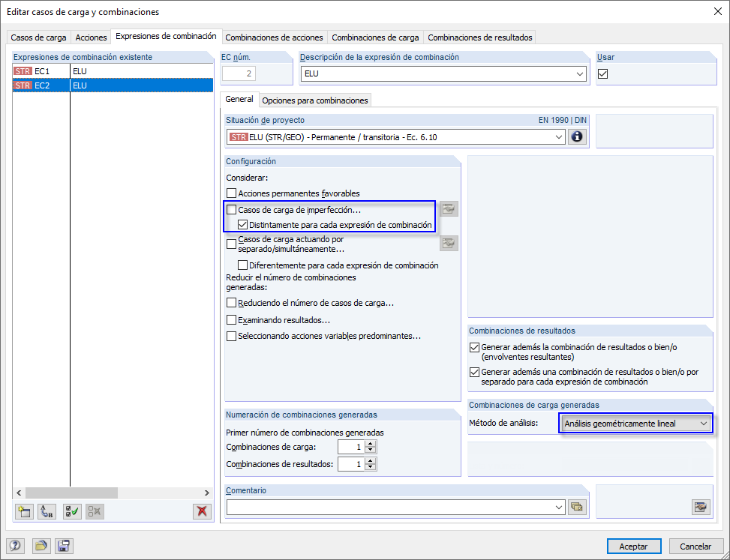This screenshot has width=730, height=560.
Task: Click settings icon beside comment panel
Action: pos(701,508)
